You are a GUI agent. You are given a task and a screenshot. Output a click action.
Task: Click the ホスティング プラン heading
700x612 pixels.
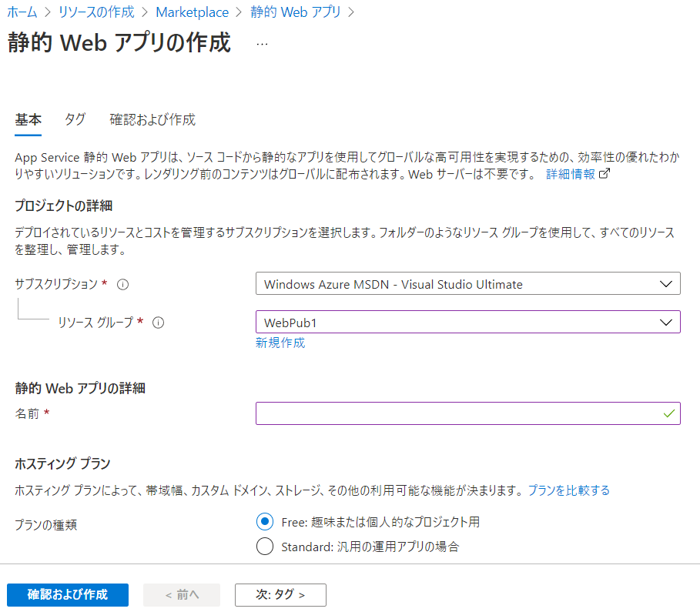62,463
